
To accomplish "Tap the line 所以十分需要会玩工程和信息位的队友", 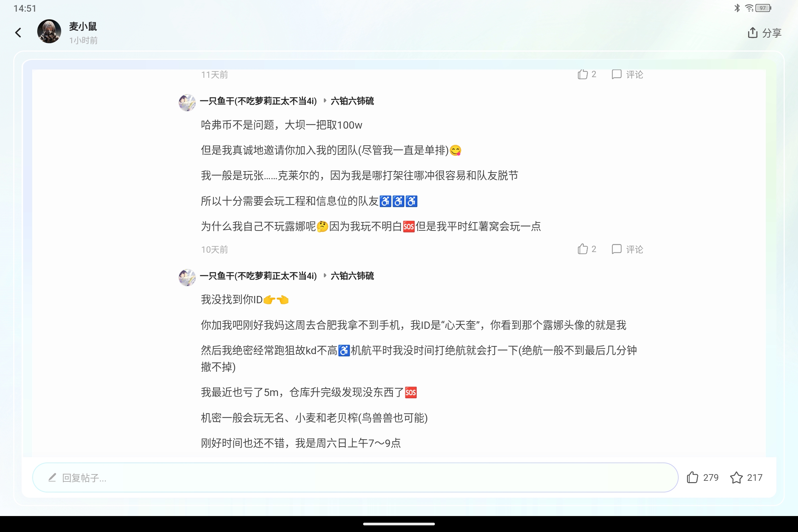I will 309,201.
